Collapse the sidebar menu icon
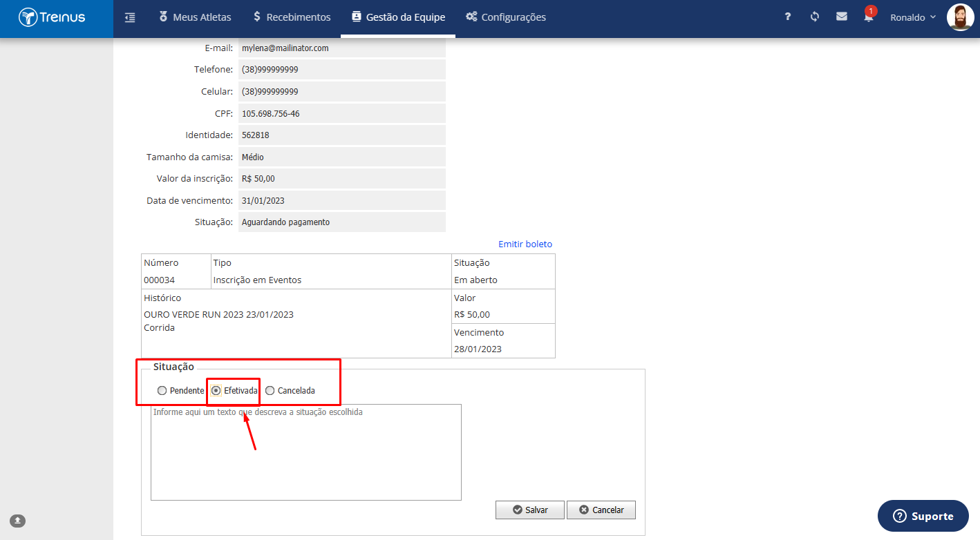 [130, 17]
